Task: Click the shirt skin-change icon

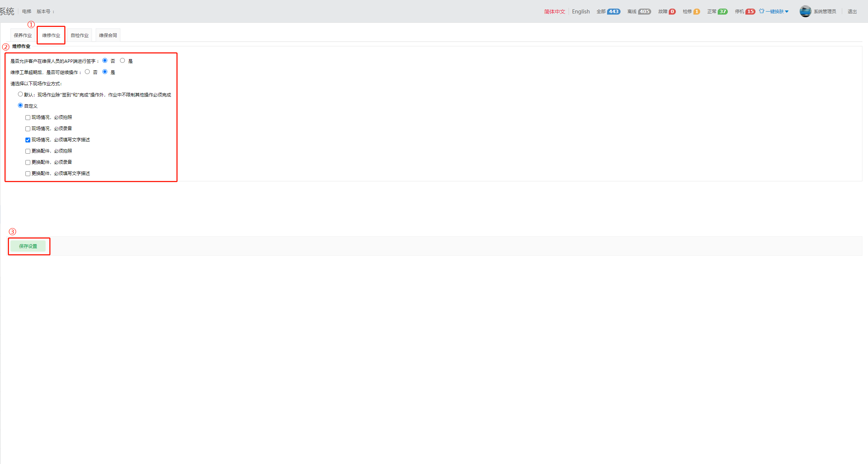Action: [x=761, y=11]
